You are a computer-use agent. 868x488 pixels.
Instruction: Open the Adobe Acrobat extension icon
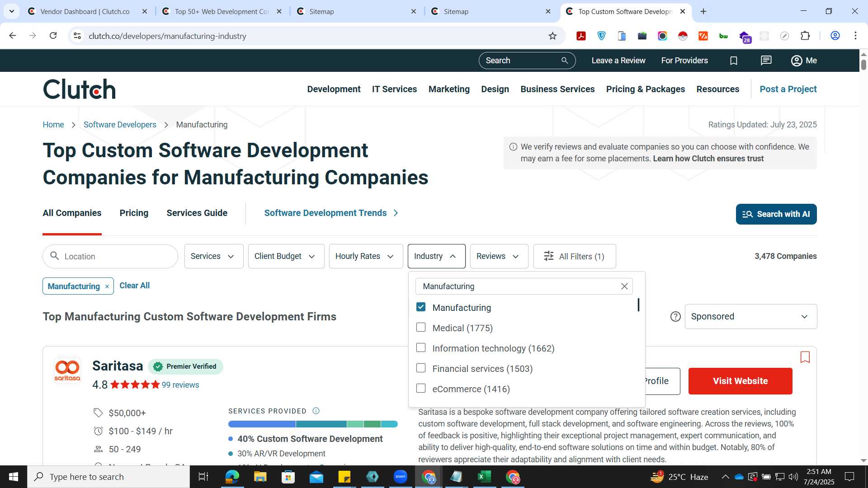[x=581, y=36]
